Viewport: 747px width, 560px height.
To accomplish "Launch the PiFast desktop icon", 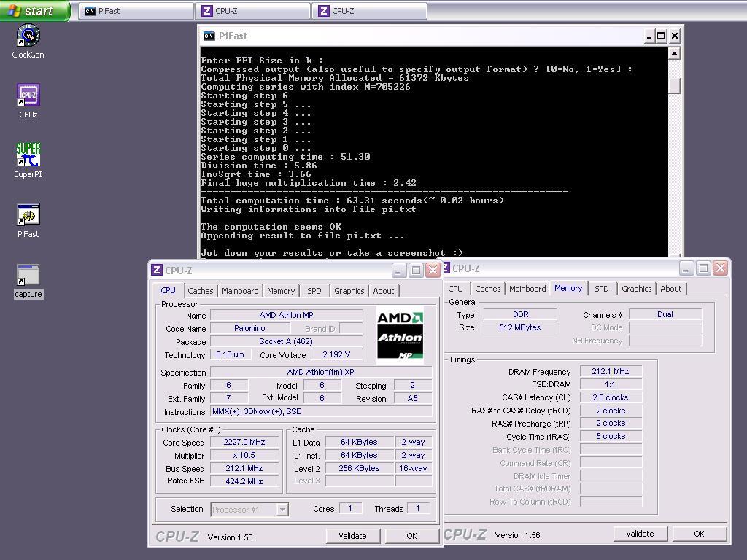I will point(28,221).
